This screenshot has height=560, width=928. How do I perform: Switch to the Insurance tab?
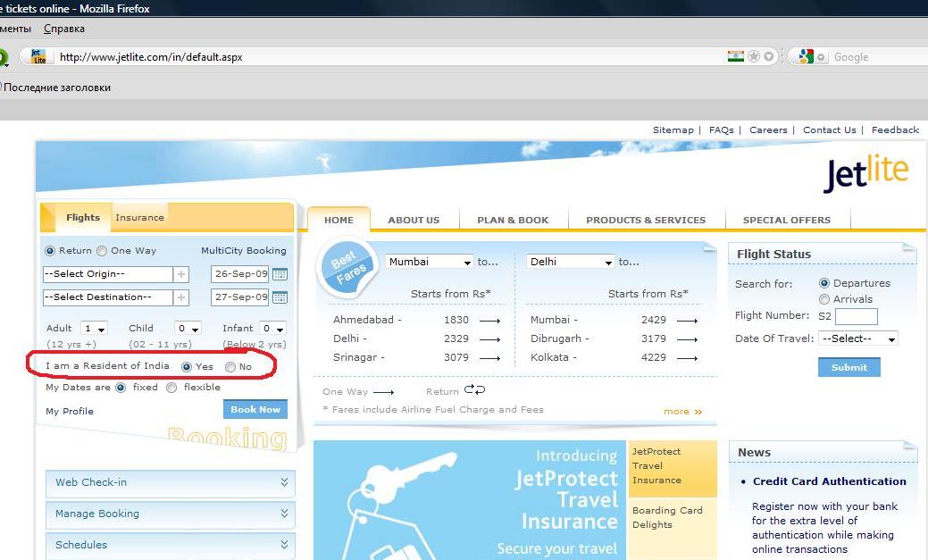point(139,217)
